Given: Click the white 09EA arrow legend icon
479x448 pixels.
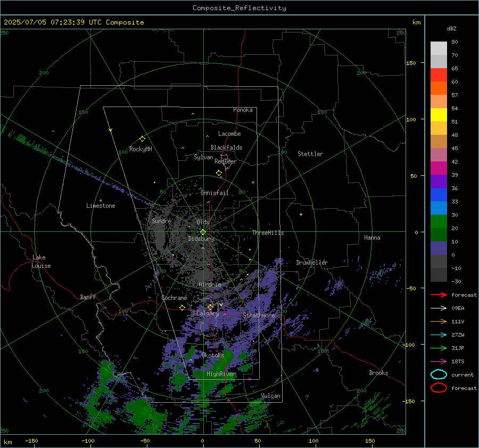Looking at the screenshot, I should [x=439, y=308].
